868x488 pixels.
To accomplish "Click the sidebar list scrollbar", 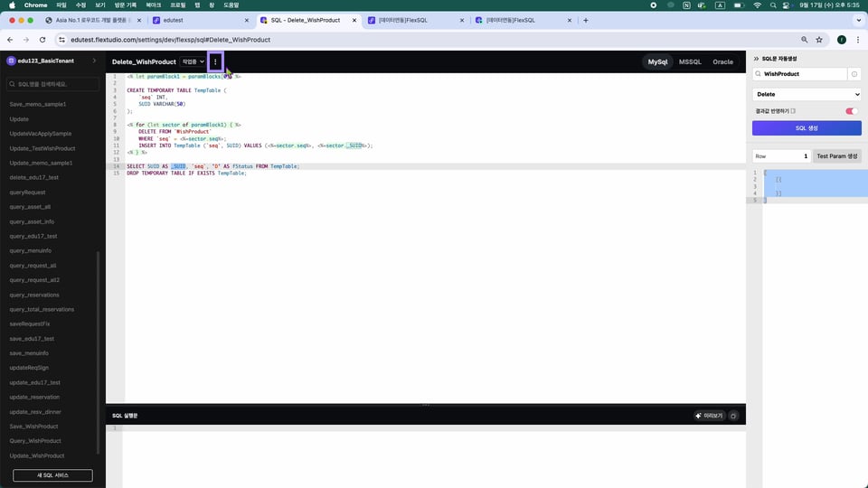I will [x=98, y=352].
